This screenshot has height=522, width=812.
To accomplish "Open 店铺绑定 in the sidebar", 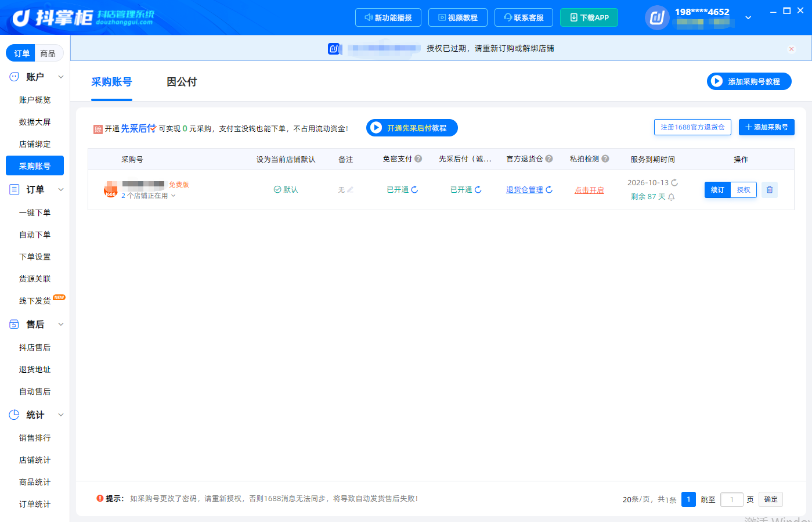I will 35,144.
